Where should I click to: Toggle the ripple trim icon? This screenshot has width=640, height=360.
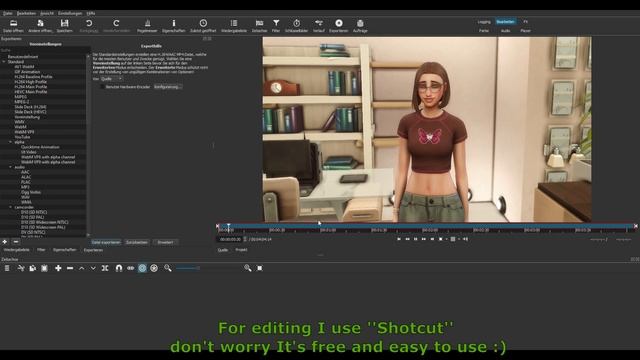click(131, 268)
